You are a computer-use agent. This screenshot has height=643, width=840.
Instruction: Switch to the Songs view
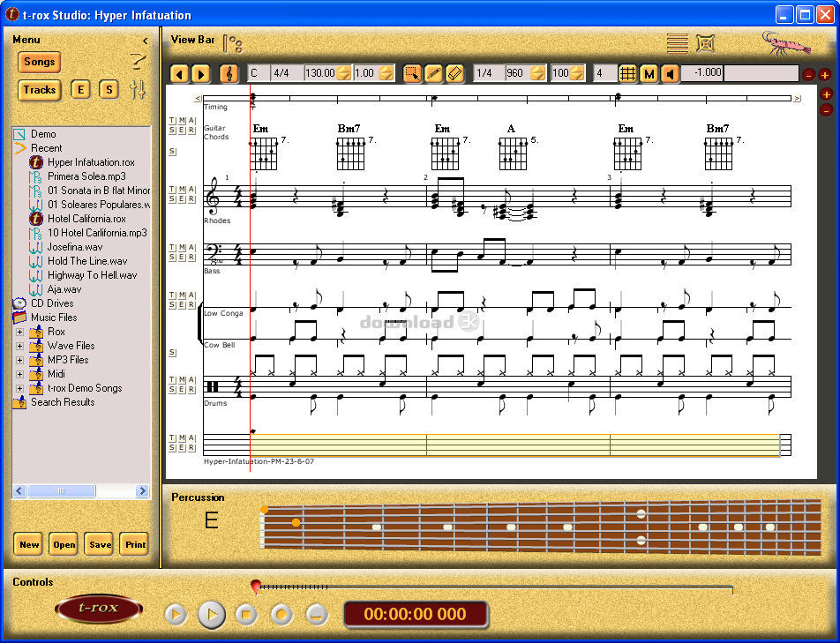[39, 62]
